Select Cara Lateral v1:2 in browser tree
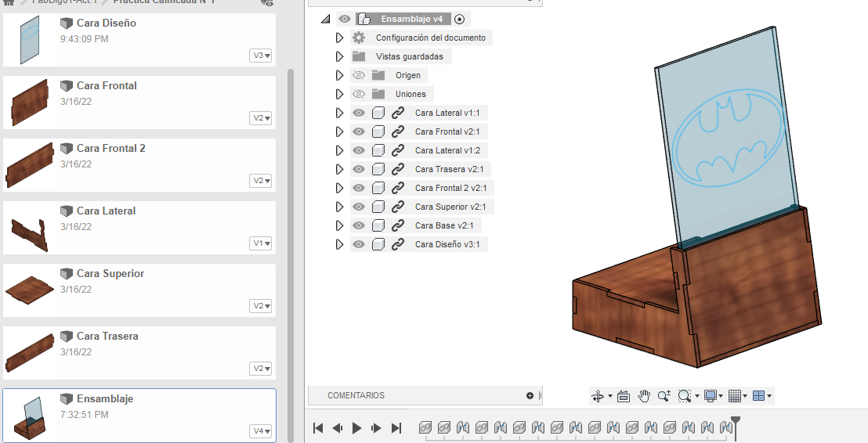Image resolution: width=868 pixels, height=443 pixels. tap(447, 150)
